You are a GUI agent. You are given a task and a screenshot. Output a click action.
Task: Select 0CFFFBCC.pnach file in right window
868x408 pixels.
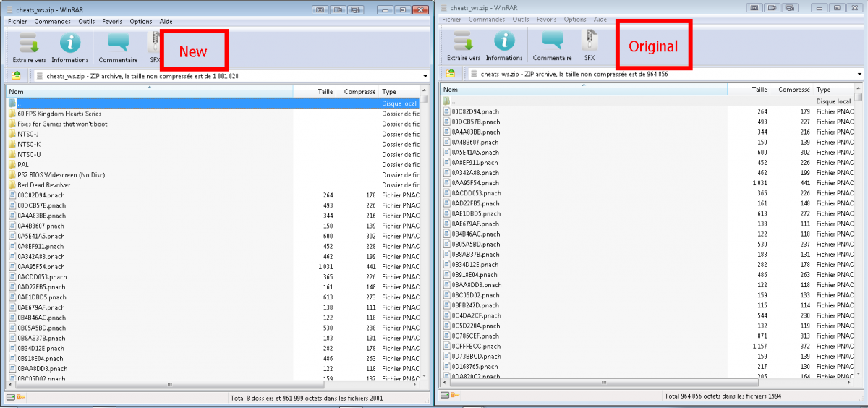coord(475,347)
